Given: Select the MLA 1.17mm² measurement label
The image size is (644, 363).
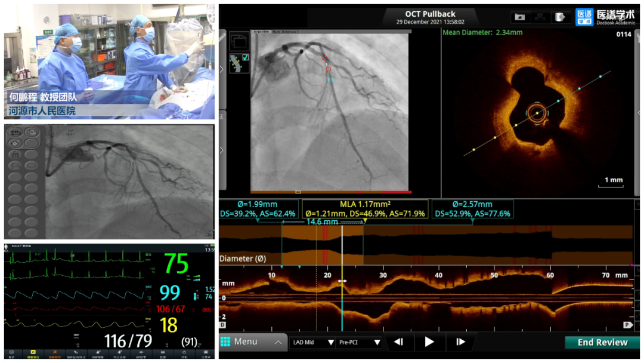Looking at the screenshot, I should click(x=364, y=208).
